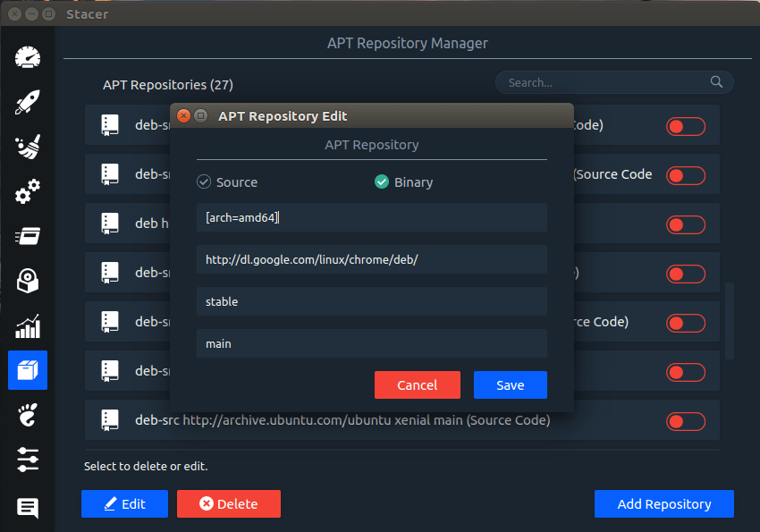This screenshot has height=532, width=760.
Task: Open System Cleaner broom icon
Action: (x=28, y=147)
